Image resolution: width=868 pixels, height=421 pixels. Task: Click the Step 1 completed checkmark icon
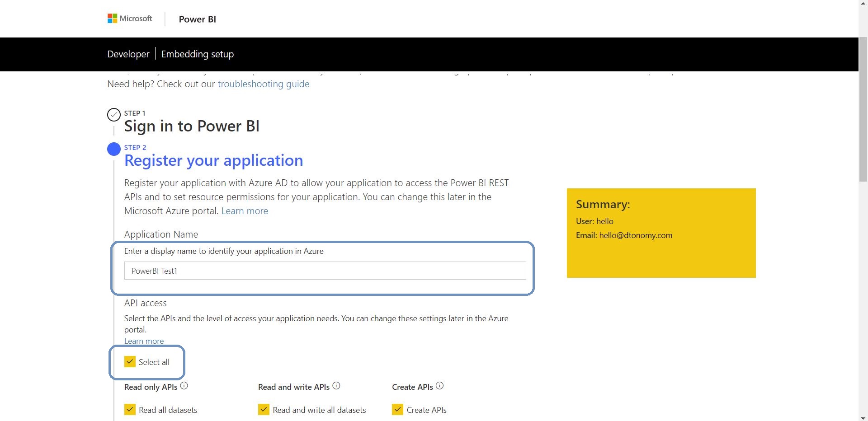113,115
